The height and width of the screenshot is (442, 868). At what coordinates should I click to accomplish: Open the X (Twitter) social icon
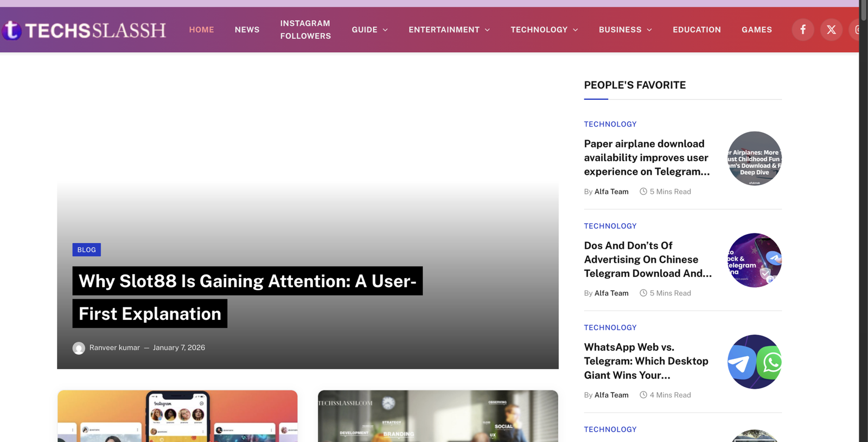(x=831, y=30)
